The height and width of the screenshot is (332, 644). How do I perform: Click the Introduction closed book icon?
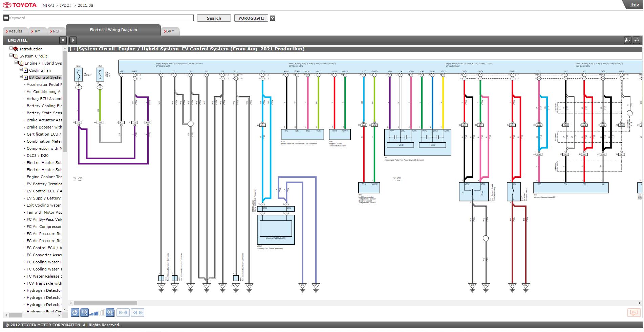point(16,49)
